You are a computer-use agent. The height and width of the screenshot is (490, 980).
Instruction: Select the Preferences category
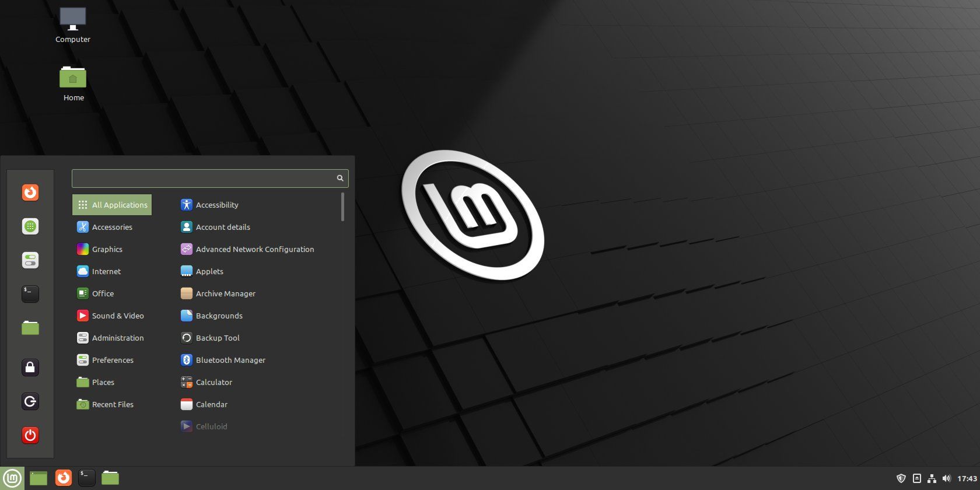click(112, 360)
